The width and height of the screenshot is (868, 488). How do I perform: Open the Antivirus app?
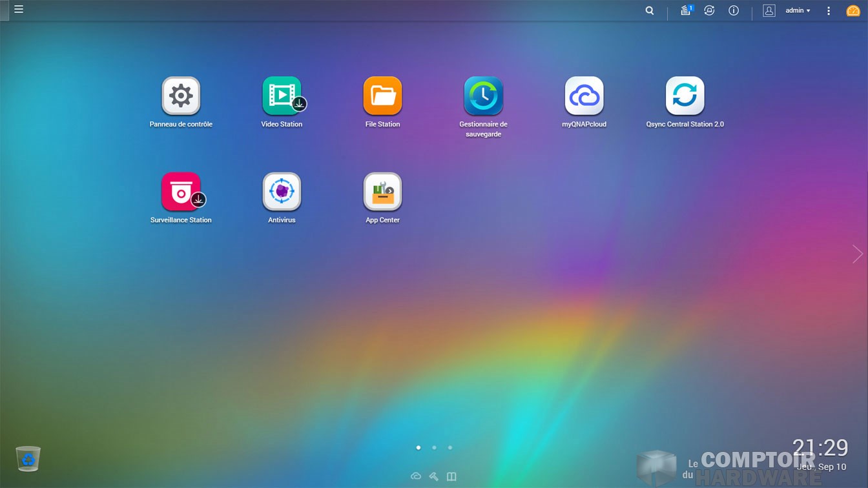(x=282, y=192)
